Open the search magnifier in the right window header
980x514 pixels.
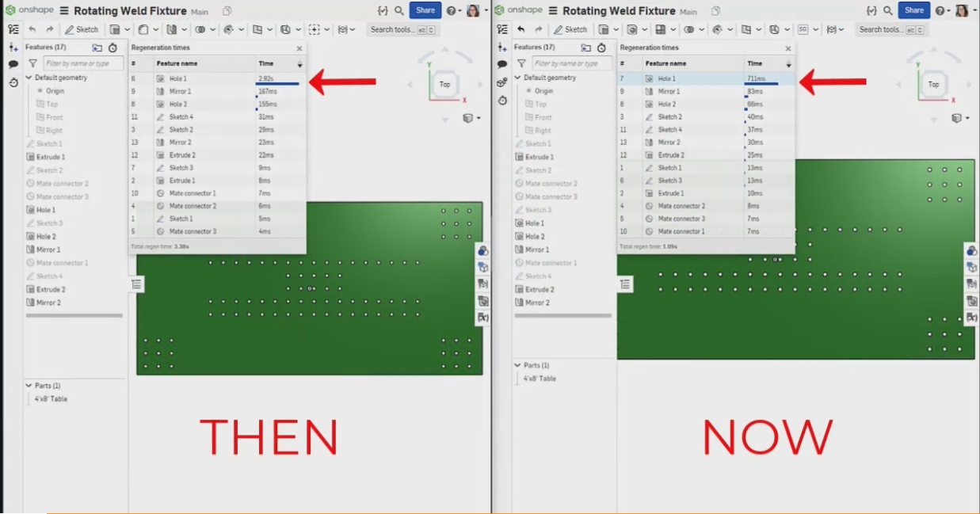[889, 10]
